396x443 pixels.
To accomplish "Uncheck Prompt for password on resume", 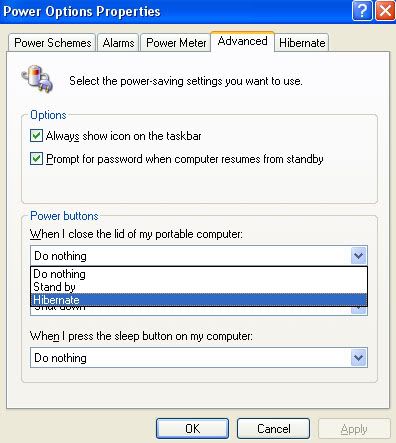I will point(36,159).
